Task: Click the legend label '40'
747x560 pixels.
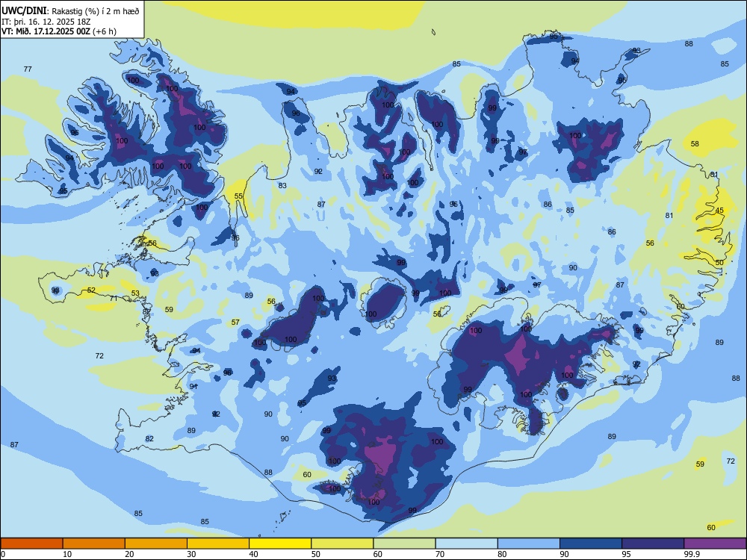Action: coord(254,554)
